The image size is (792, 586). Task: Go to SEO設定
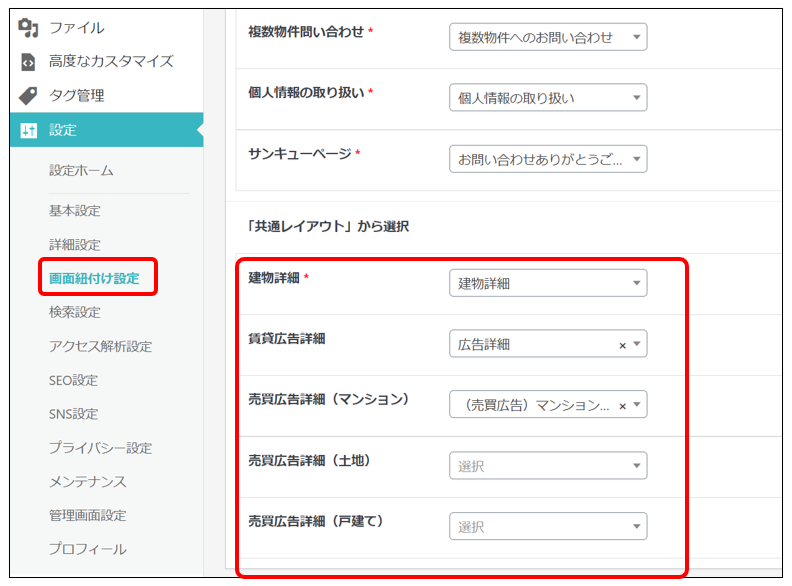[73, 380]
